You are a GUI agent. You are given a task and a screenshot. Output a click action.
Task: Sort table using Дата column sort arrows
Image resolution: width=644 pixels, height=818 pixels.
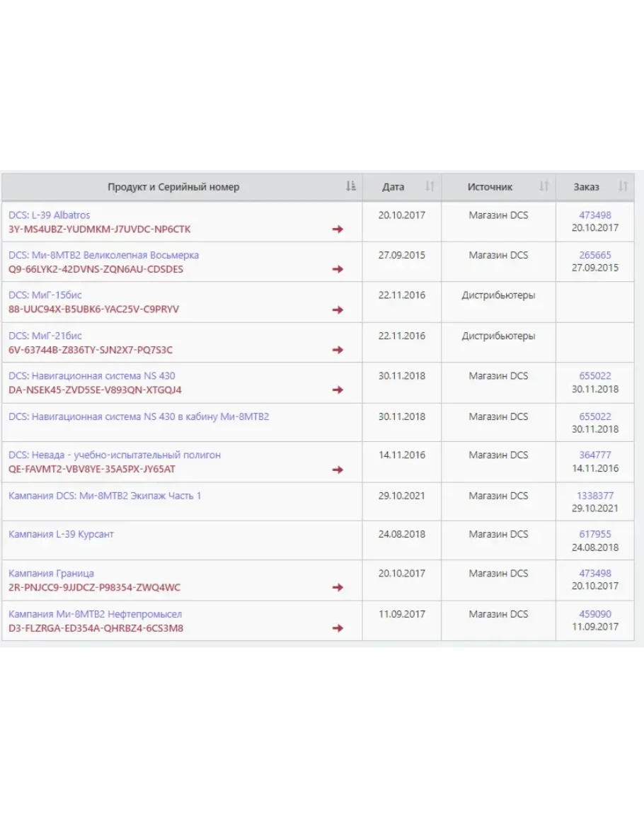tap(429, 187)
